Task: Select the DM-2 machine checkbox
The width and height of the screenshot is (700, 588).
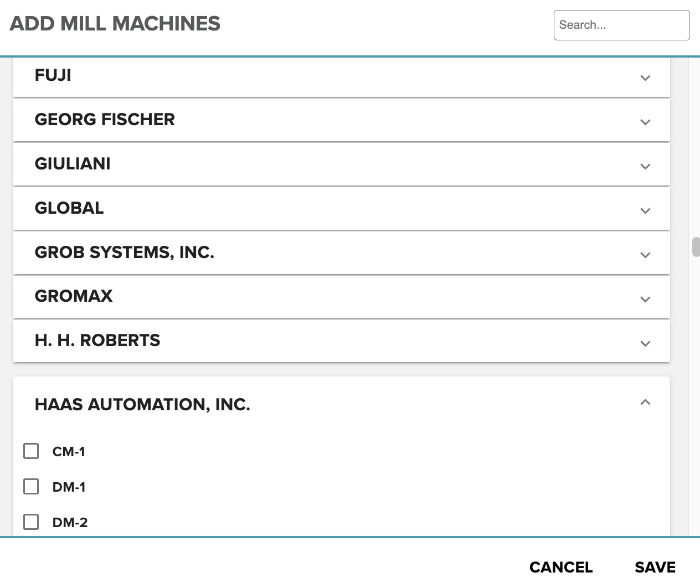Action: click(x=31, y=522)
